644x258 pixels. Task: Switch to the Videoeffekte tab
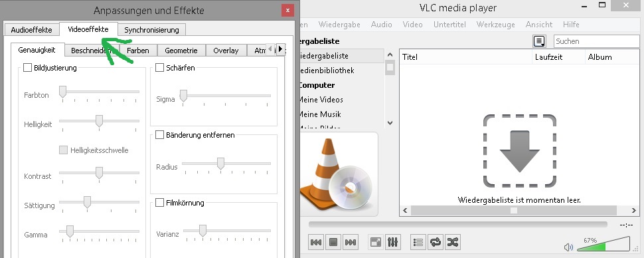pos(88,29)
